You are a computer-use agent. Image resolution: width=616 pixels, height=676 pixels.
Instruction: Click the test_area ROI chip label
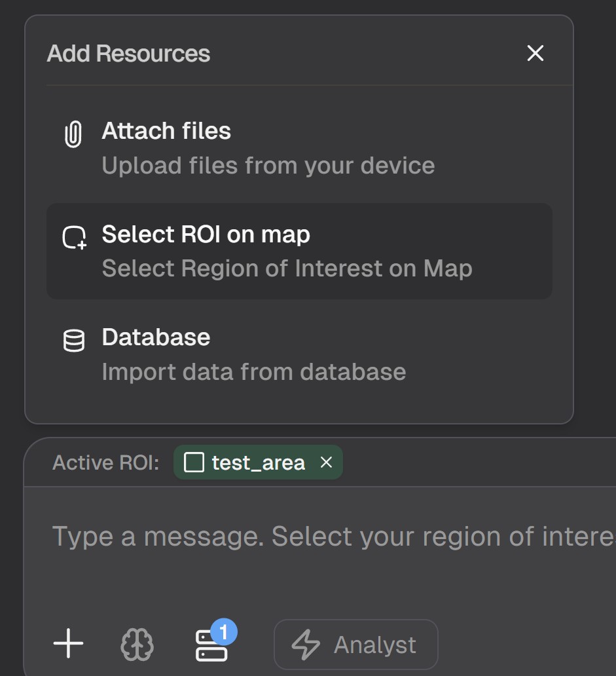tap(259, 462)
